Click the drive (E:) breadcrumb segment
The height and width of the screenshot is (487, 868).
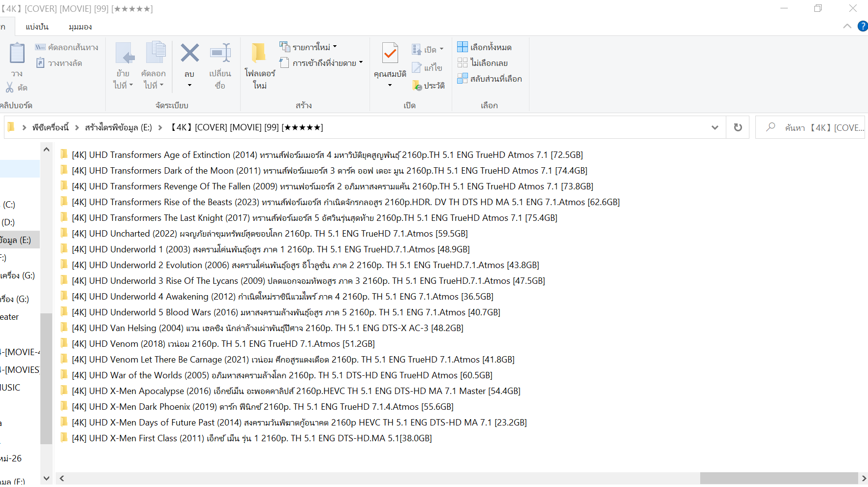pos(118,127)
